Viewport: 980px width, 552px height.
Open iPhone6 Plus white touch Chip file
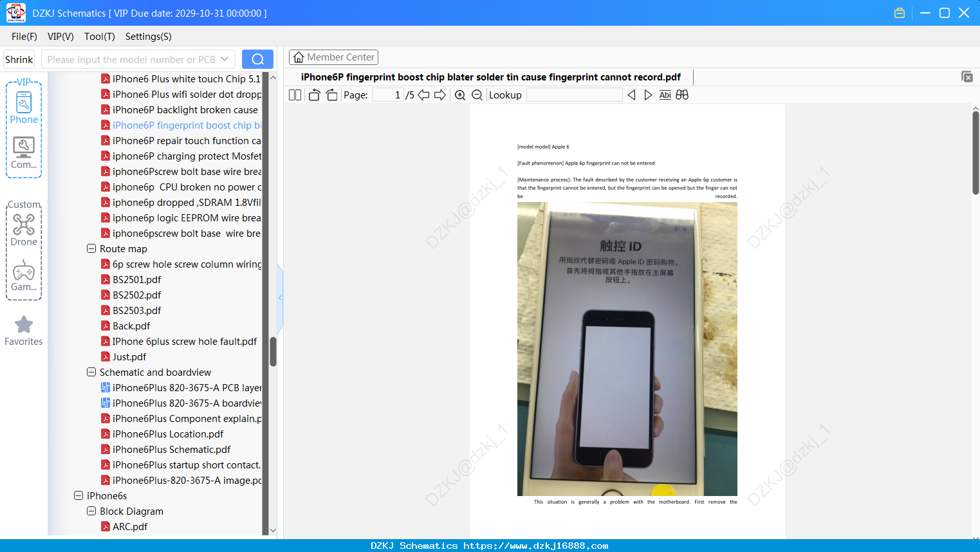(181, 78)
